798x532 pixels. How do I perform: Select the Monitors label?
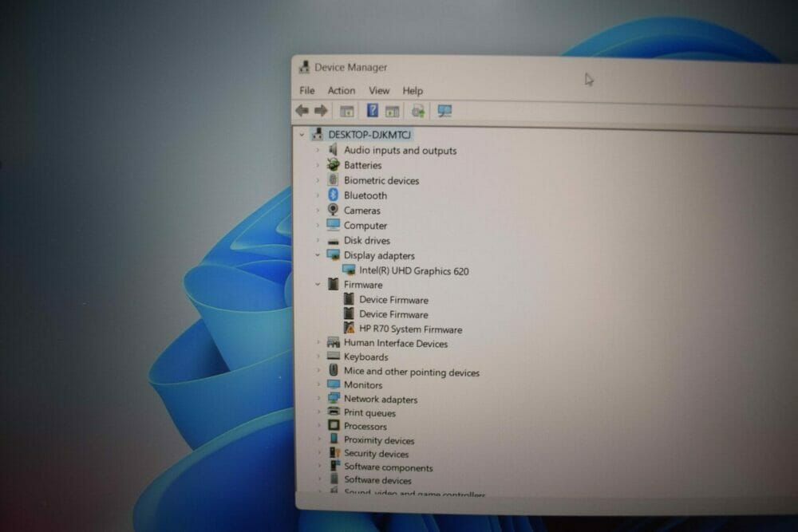click(x=363, y=385)
